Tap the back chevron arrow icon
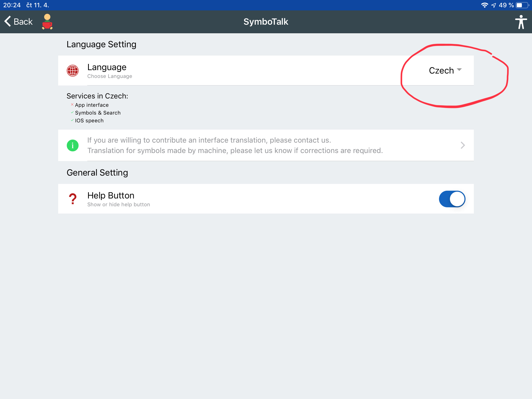The image size is (532, 399). point(8,21)
